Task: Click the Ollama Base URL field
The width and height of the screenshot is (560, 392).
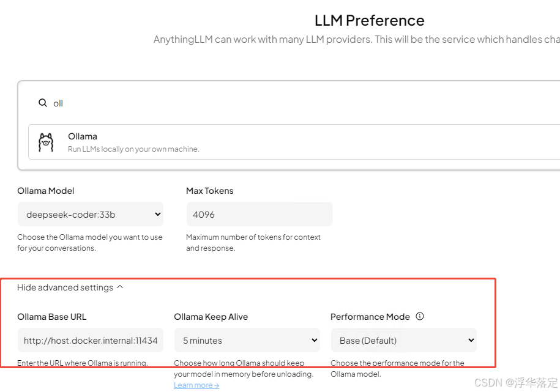Action: (91, 340)
